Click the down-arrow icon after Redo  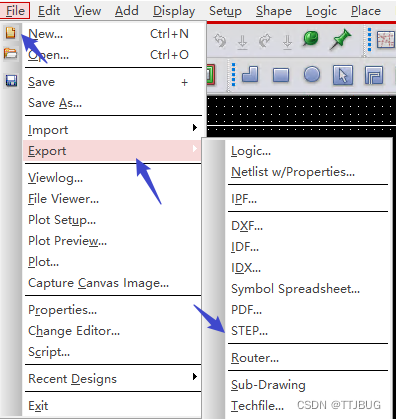(x=287, y=42)
